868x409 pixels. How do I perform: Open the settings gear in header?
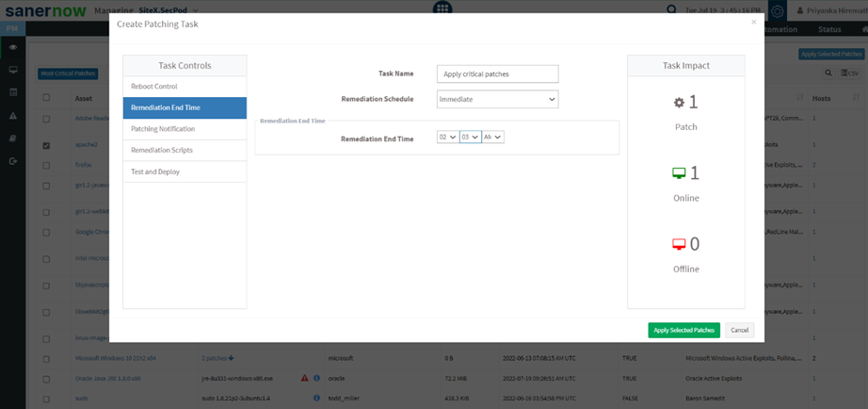(778, 10)
